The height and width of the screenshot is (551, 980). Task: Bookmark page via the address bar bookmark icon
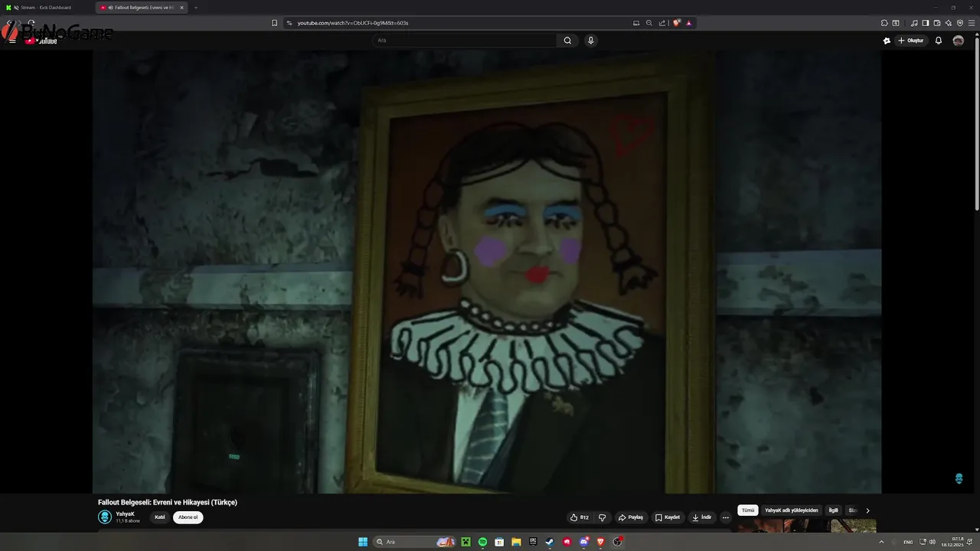click(x=275, y=23)
